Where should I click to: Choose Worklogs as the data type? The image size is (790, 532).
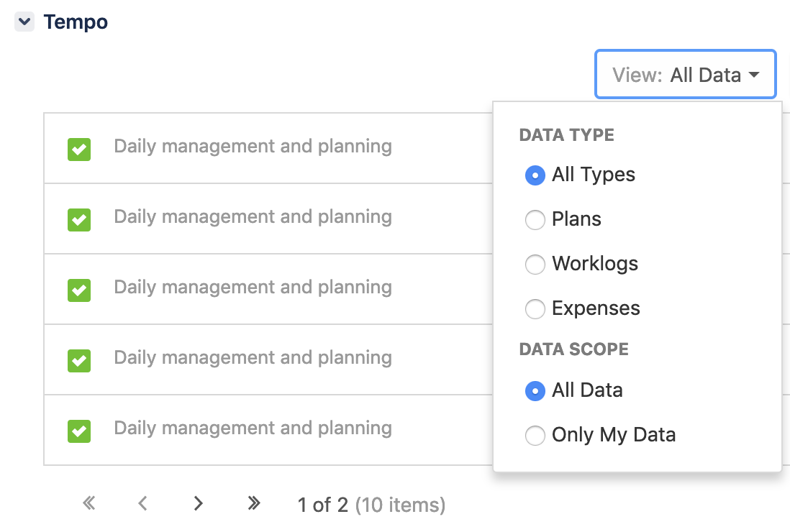535,265
